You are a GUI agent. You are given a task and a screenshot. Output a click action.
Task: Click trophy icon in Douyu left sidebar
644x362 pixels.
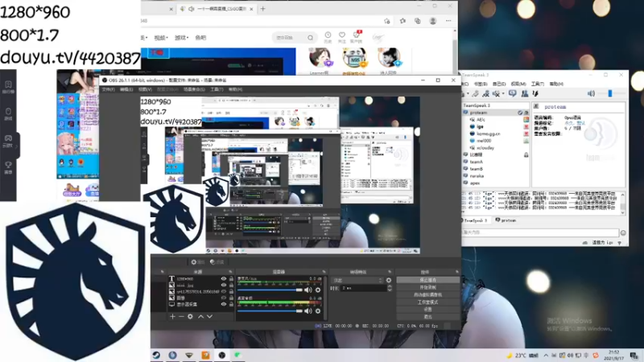[8, 167]
